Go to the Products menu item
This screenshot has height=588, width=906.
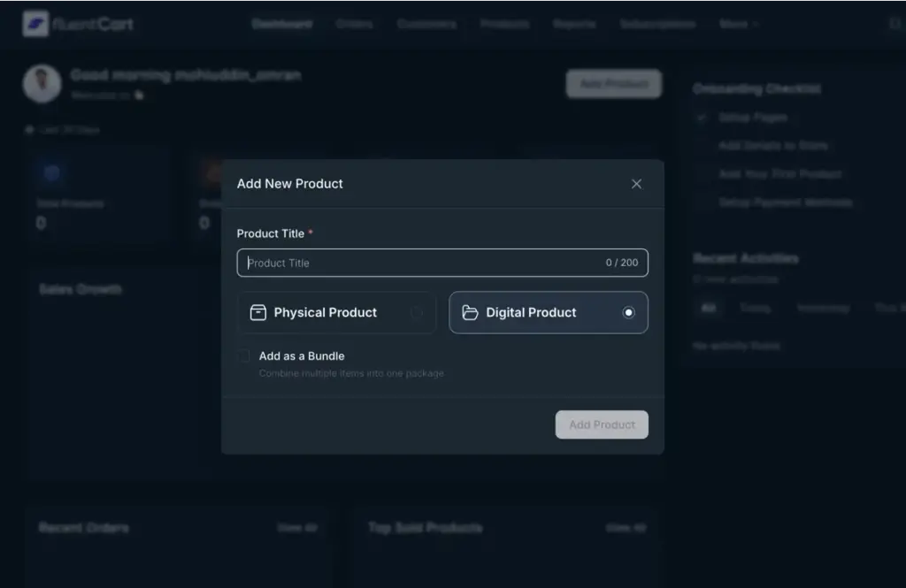pyautogui.click(x=504, y=24)
